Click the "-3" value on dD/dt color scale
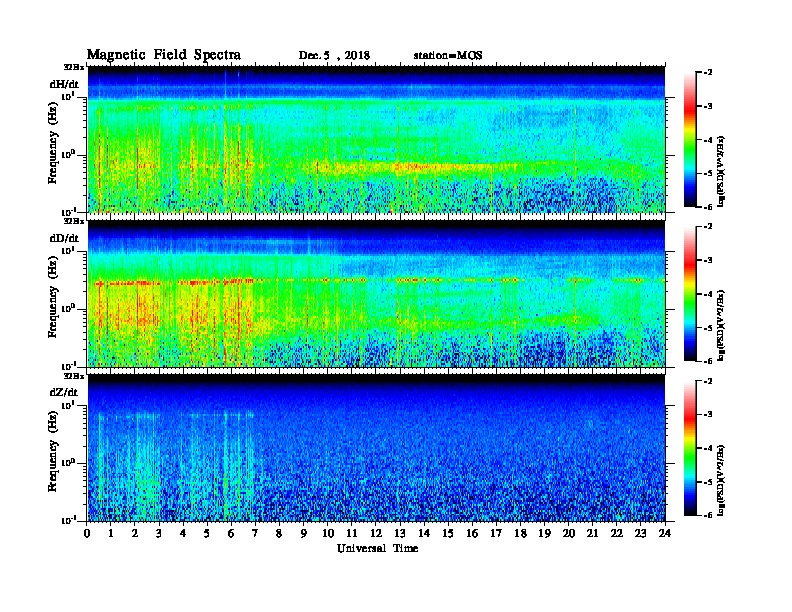Image resolution: width=792 pixels, height=612 pixels. 708,261
